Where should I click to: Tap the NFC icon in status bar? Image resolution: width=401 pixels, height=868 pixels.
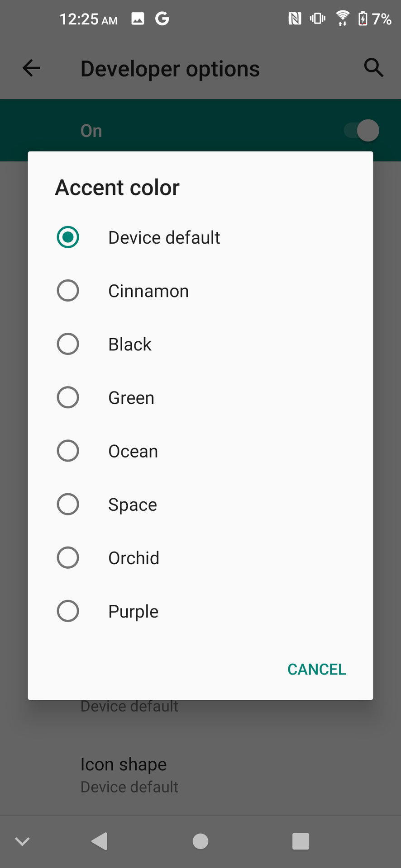[x=295, y=19]
